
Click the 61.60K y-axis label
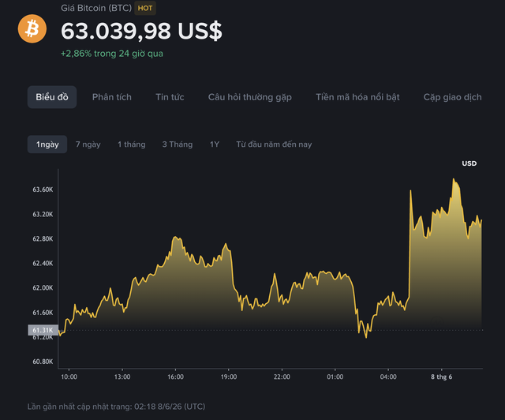(x=43, y=313)
